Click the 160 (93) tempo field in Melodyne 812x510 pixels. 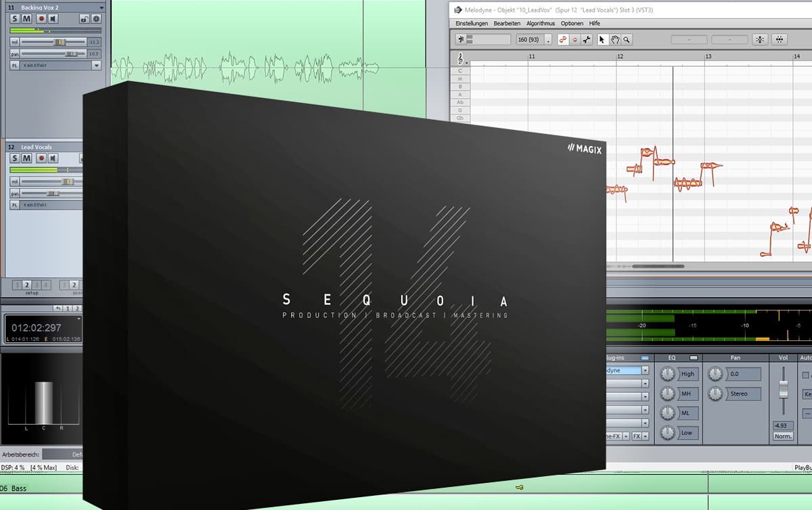[x=530, y=40]
